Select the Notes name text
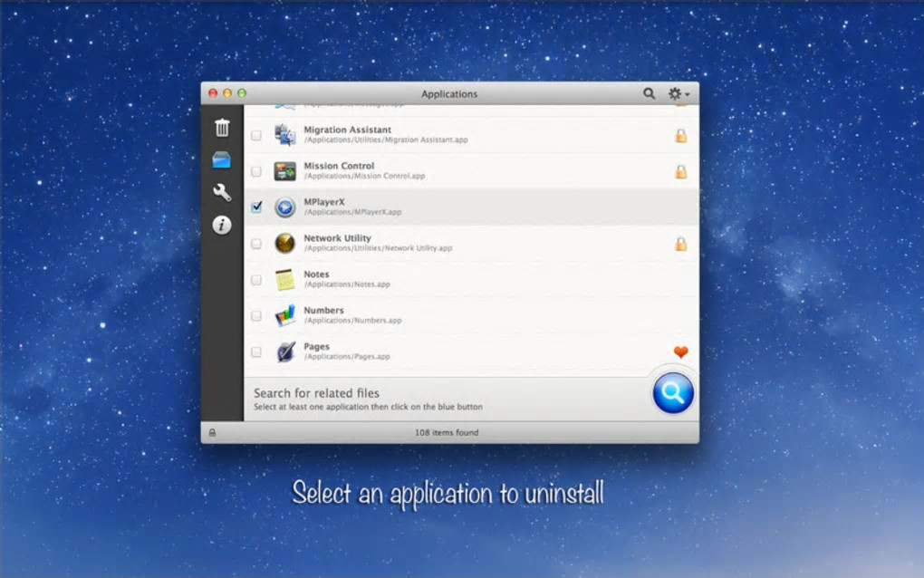 [x=316, y=274]
